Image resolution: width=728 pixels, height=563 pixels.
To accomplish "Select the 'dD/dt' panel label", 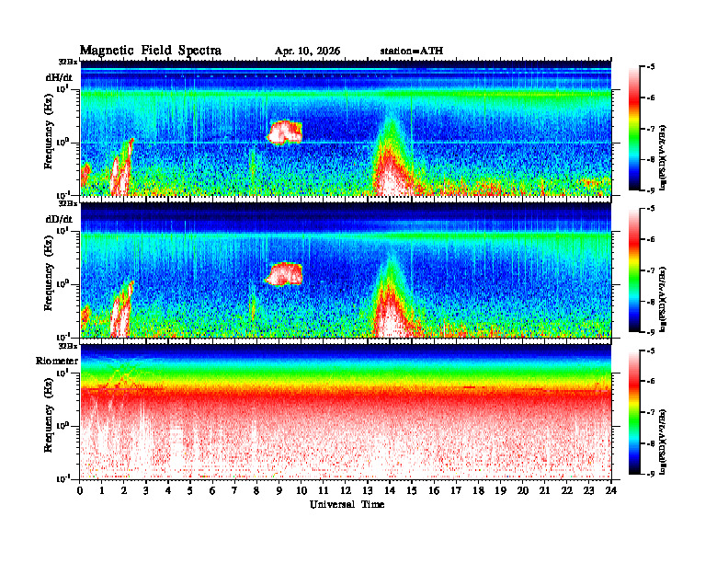I will tap(59, 219).
